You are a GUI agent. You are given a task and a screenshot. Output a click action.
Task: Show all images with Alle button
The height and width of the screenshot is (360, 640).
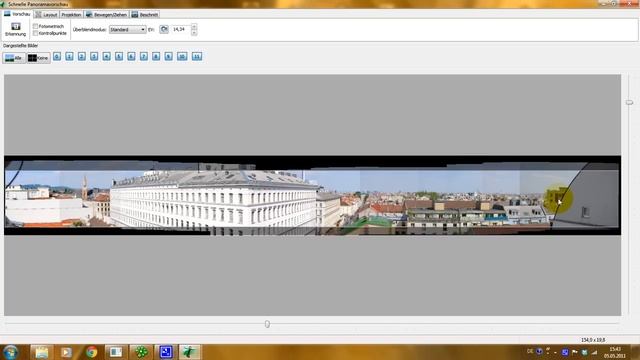14,58
